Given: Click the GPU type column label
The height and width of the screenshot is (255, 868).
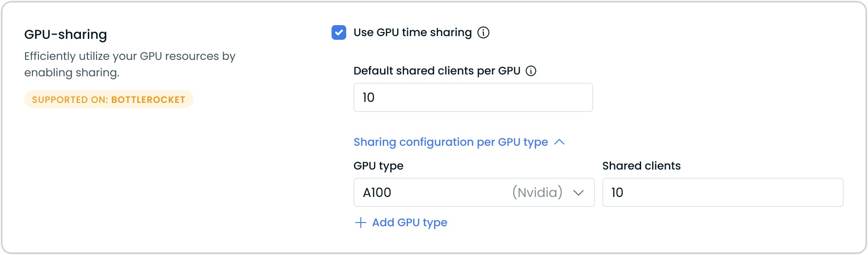Looking at the screenshot, I should pos(378,166).
